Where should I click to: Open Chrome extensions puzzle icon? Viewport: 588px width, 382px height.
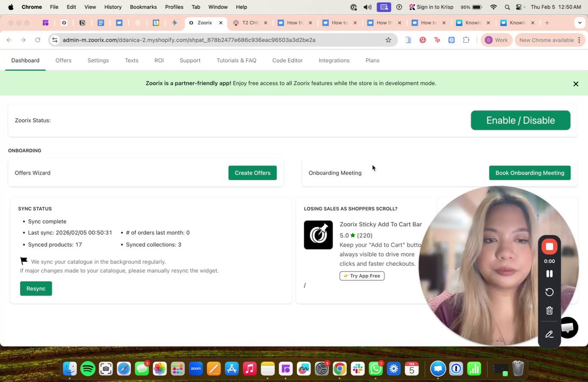[x=466, y=40]
